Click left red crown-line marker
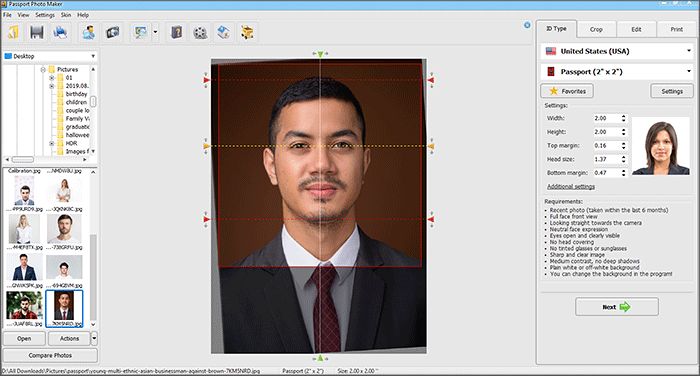The width and height of the screenshot is (700, 376). (x=206, y=80)
